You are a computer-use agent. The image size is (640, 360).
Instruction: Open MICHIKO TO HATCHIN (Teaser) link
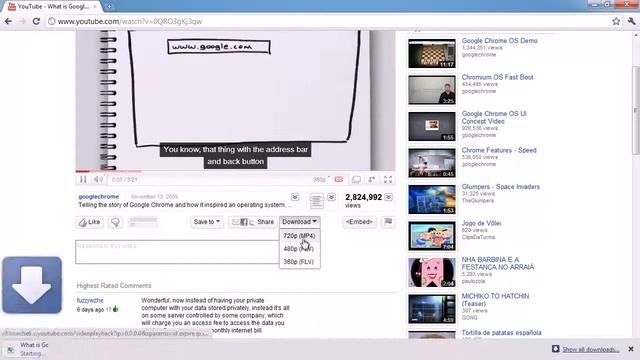pyautogui.click(x=495, y=300)
